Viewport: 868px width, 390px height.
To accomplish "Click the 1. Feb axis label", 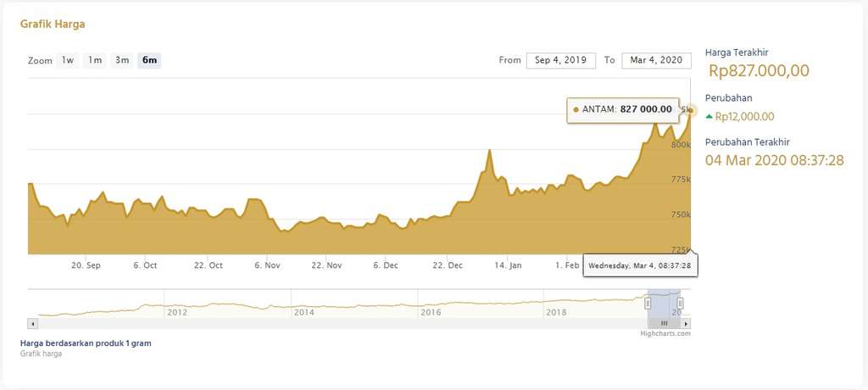I will click(x=567, y=265).
